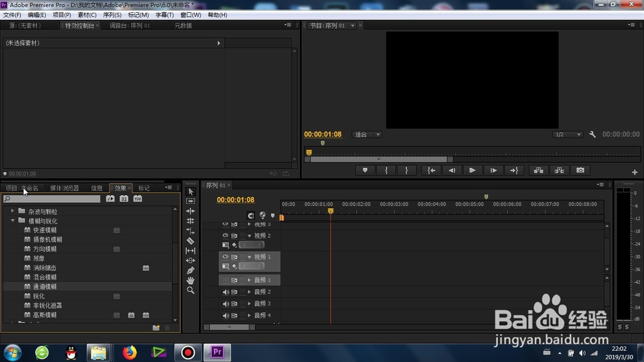Open the 适合 zoom level dropdown

(367, 135)
